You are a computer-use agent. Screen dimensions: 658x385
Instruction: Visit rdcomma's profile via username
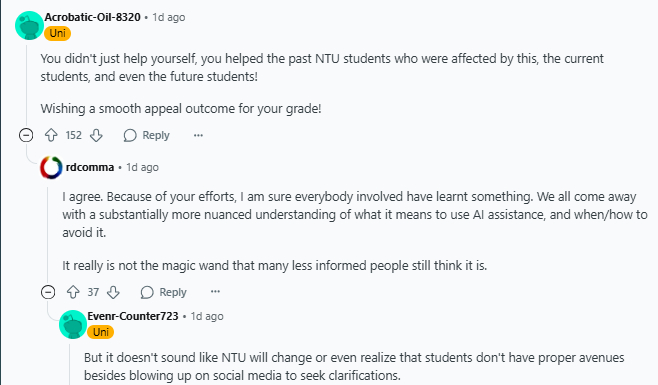point(90,167)
